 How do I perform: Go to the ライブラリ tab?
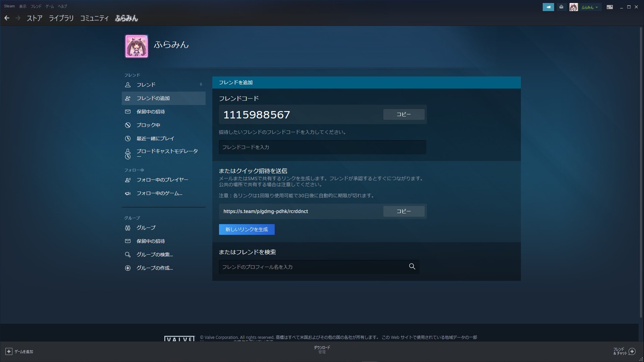(61, 18)
